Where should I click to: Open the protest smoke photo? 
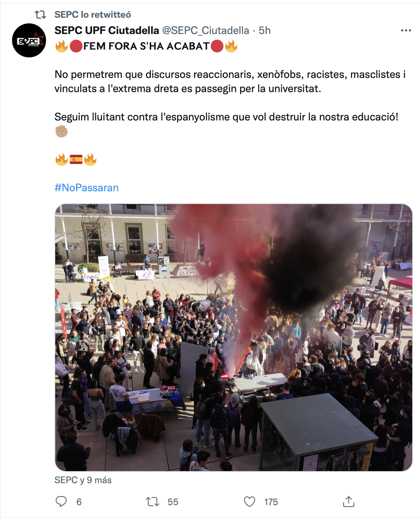234,338
